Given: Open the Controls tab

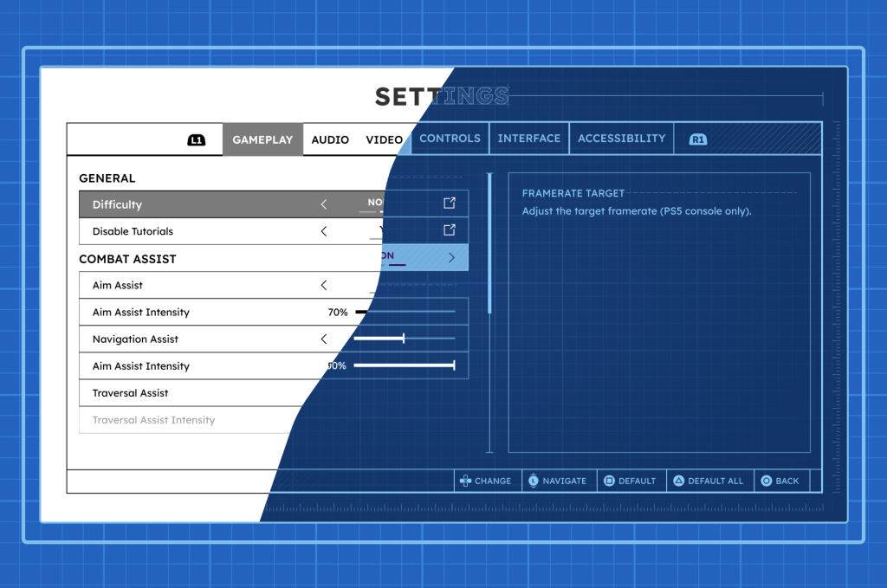Looking at the screenshot, I should click(x=450, y=139).
